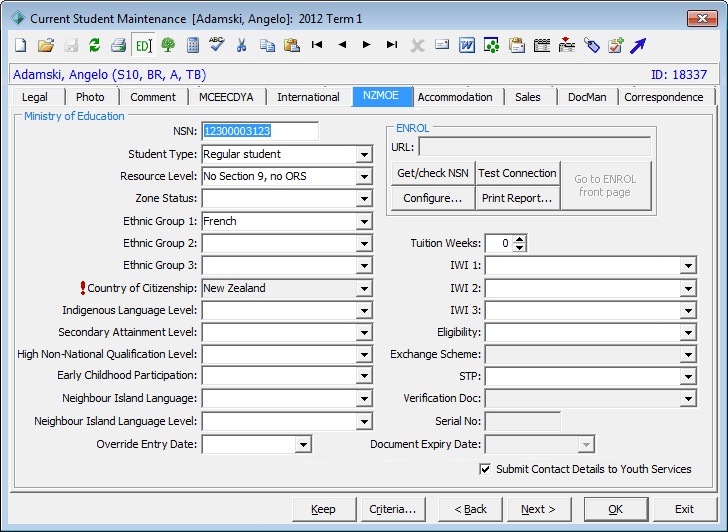Open Ethnic Group 2 dropdown
The height and width of the screenshot is (532, 728).
click(364, 243)
